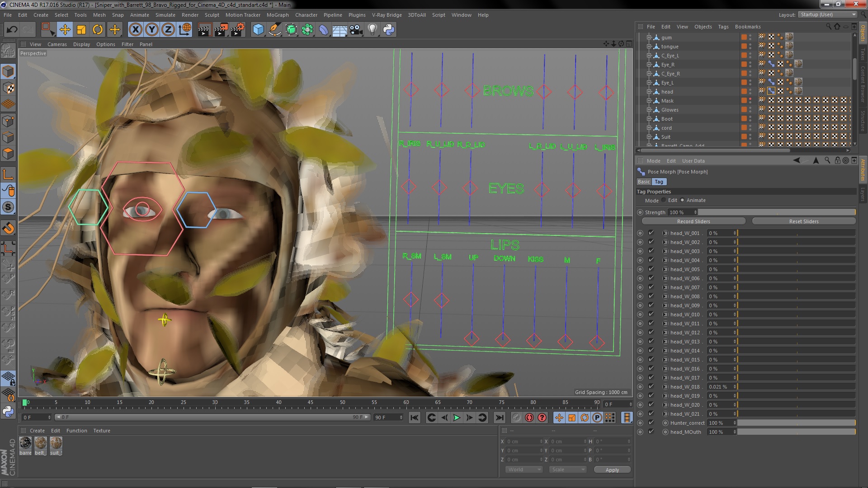
Task: Switch to the Basic tab
Action: point(644,182)
